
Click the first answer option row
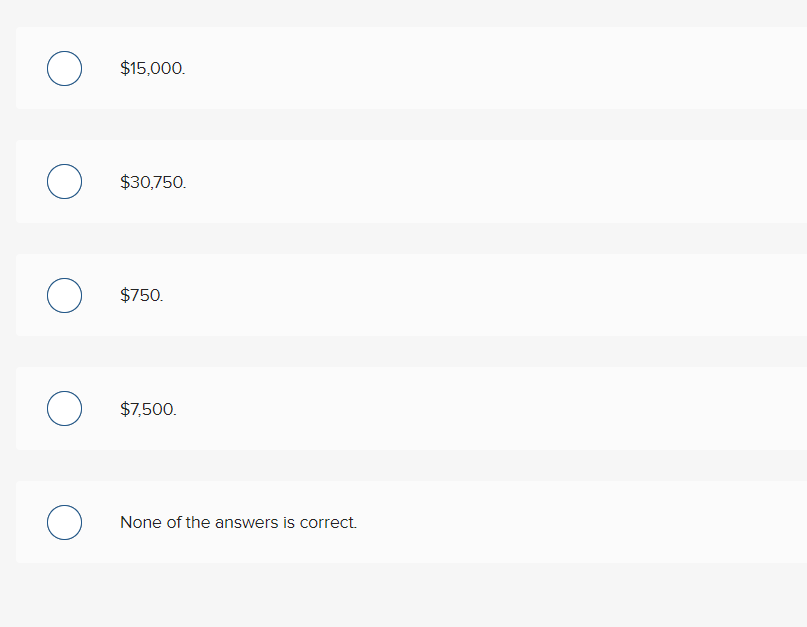400,68
